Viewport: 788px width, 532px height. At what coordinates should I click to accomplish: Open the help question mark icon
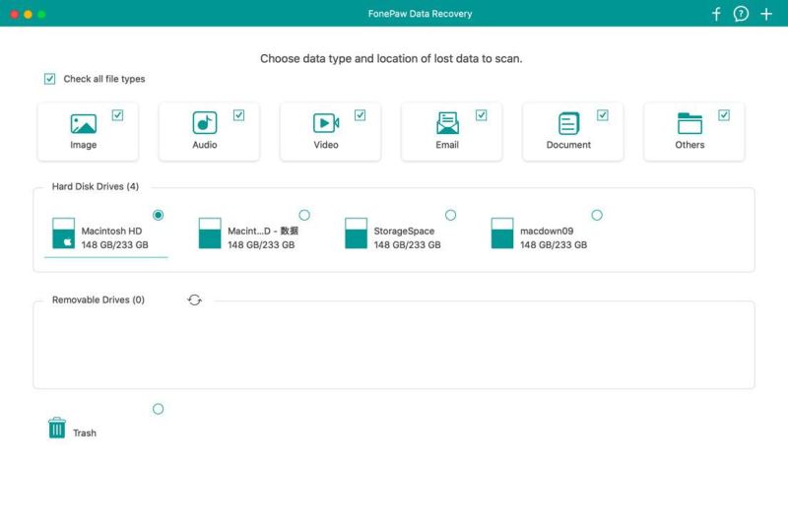(741, 14)
